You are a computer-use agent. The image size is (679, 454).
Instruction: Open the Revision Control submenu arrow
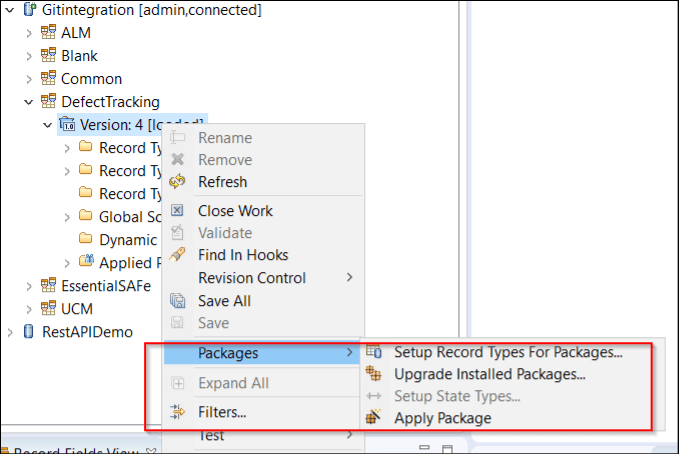click(x=350, y=277)
